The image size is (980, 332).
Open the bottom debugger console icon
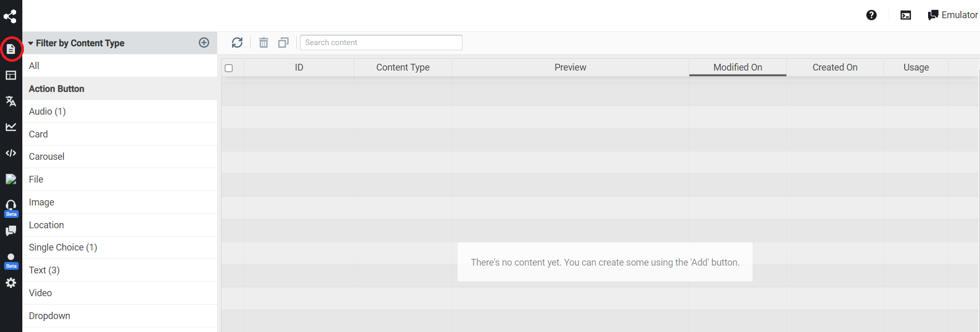pos(906,15)
